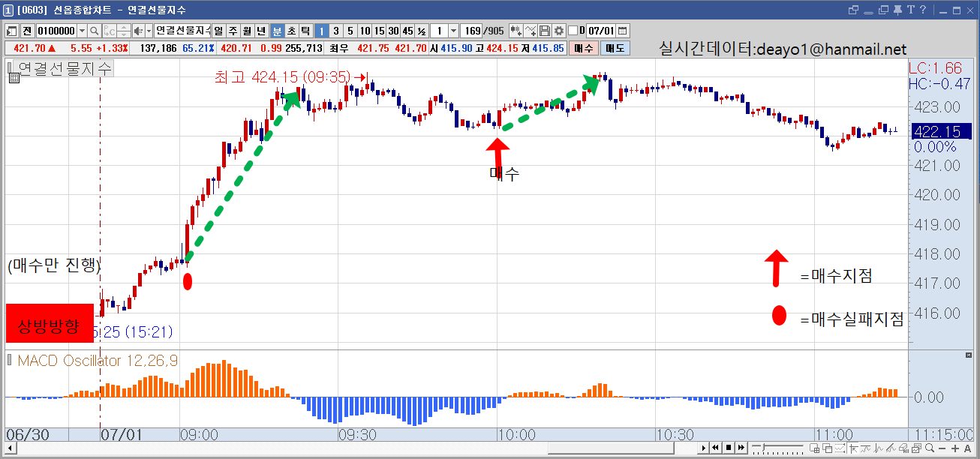The image size is (980, 459).
Task: Close the MACD Oscillator panel
Action: point(967,355)
